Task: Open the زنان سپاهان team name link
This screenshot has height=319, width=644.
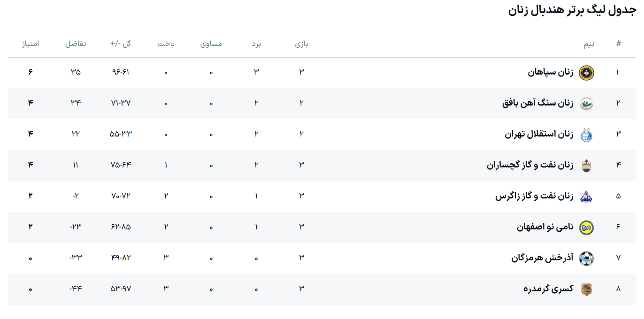Action: (x=551, y=72)
